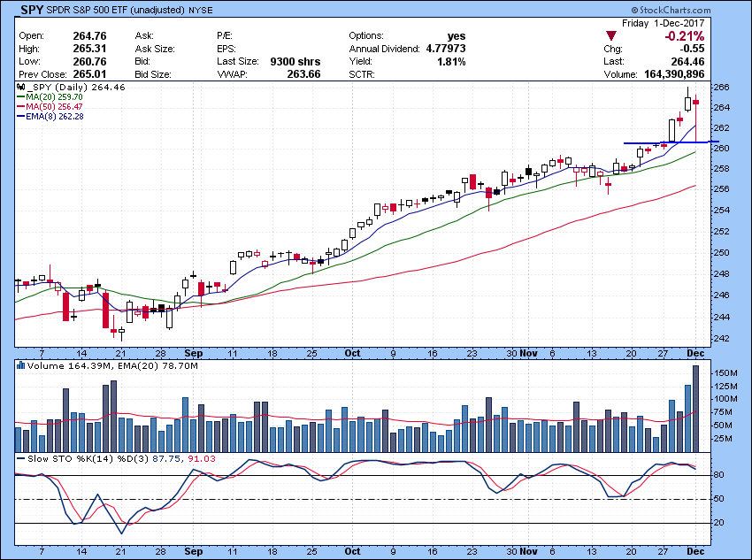Click the bar-chart icon beside the Volume legend
This screenshot has width=752, height=560.
tap(20, 365)
